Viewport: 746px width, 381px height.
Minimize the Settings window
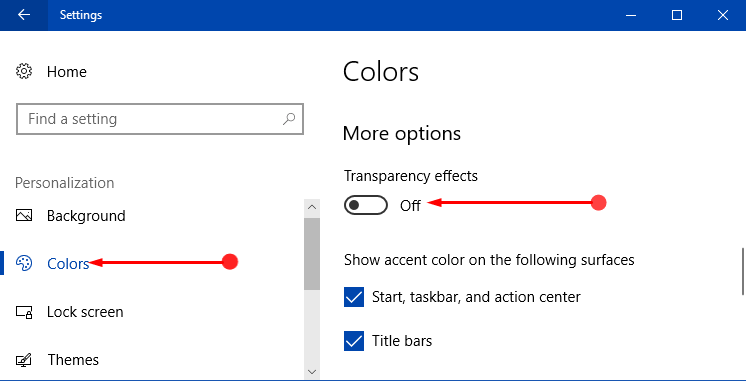(631, 15)
